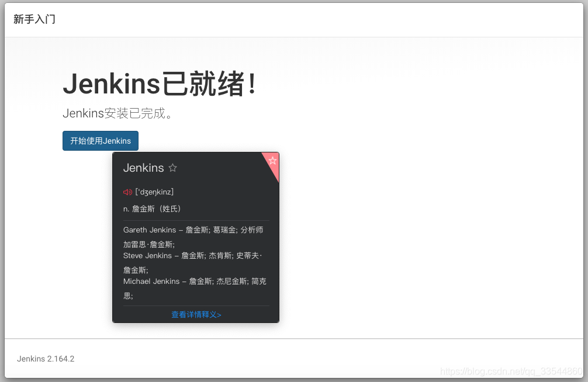Click the Steve Jenkins example entry

193,263
